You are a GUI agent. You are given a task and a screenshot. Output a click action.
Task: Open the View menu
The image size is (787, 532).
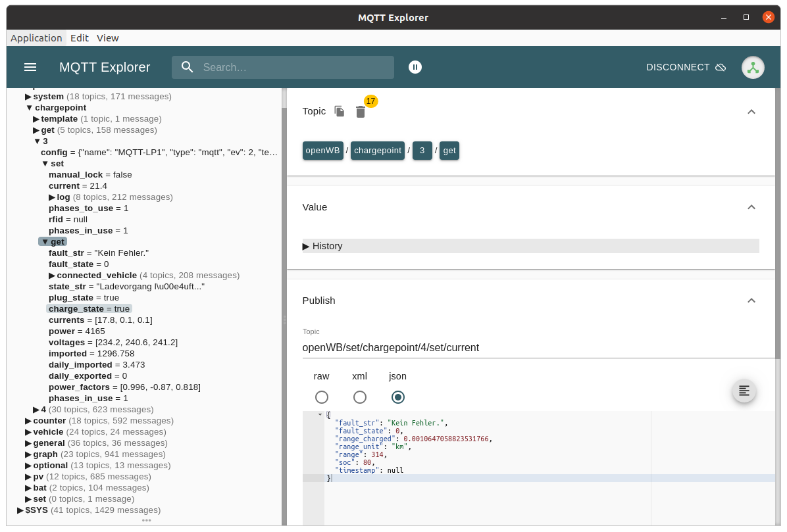click(x=107, y=38)
